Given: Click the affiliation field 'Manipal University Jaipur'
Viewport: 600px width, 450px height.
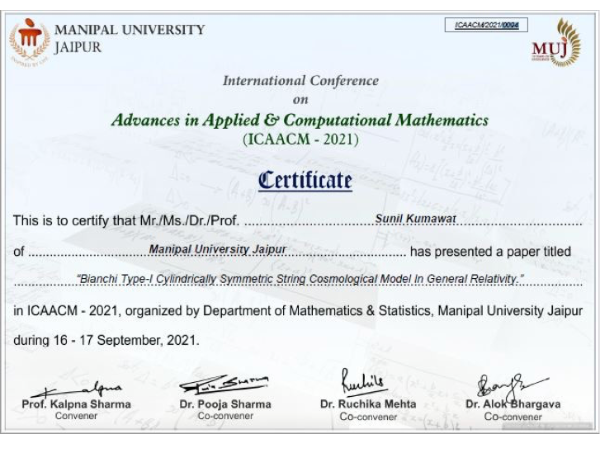Looking at the screenshot, I should [217, 248].
